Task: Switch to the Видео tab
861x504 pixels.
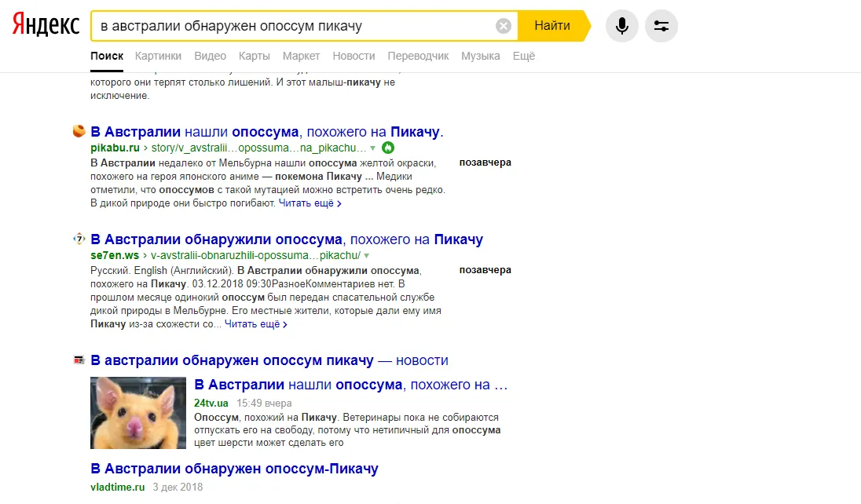Action: (x=210, y=56)
